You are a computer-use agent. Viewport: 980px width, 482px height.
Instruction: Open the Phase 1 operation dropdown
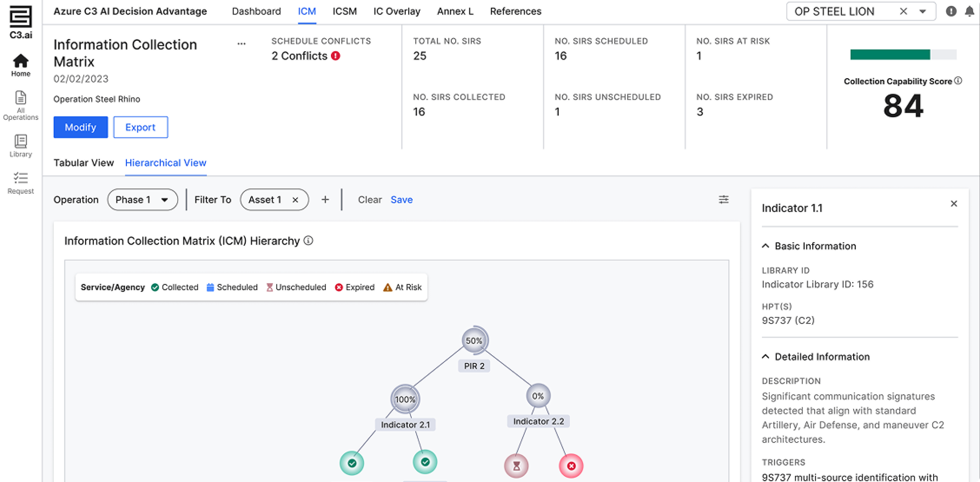pyautogui.click(x=142, y=200)
